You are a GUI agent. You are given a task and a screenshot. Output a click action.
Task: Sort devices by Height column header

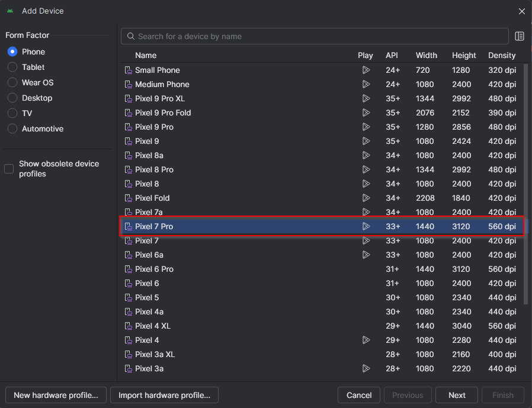[464, 55]
